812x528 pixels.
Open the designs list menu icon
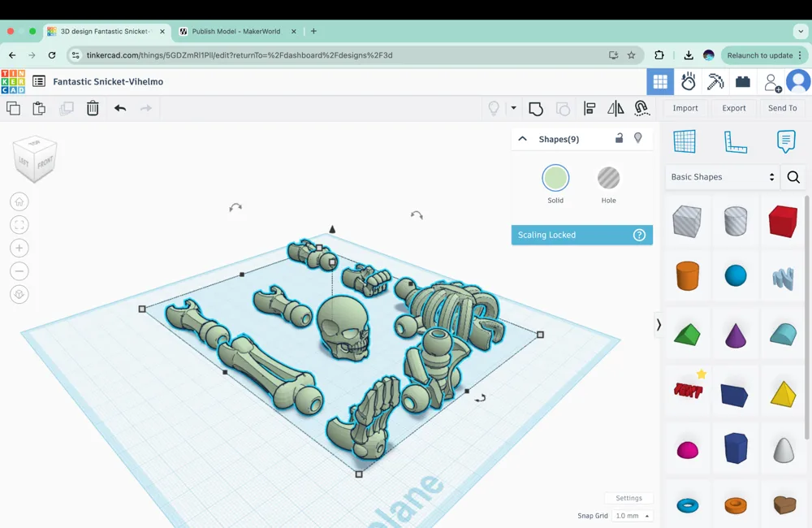coord(39,81)
